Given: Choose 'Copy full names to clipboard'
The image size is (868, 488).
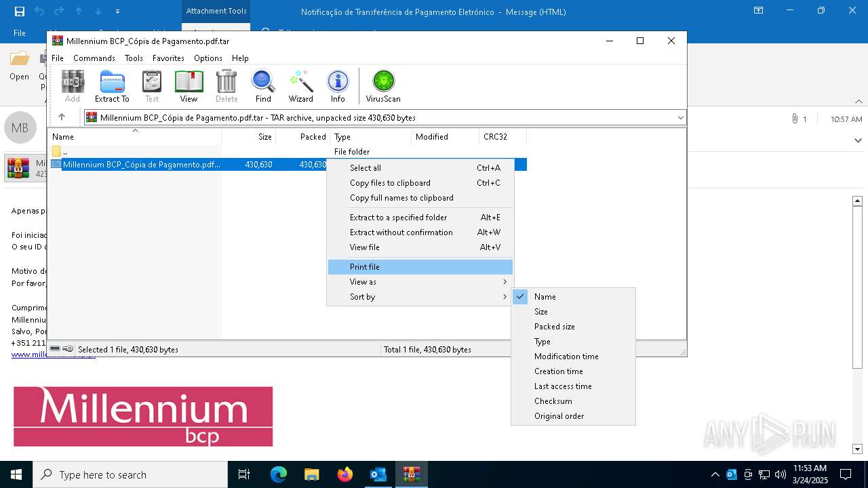Looking at the screenshot, I should (x=420, y=197).
